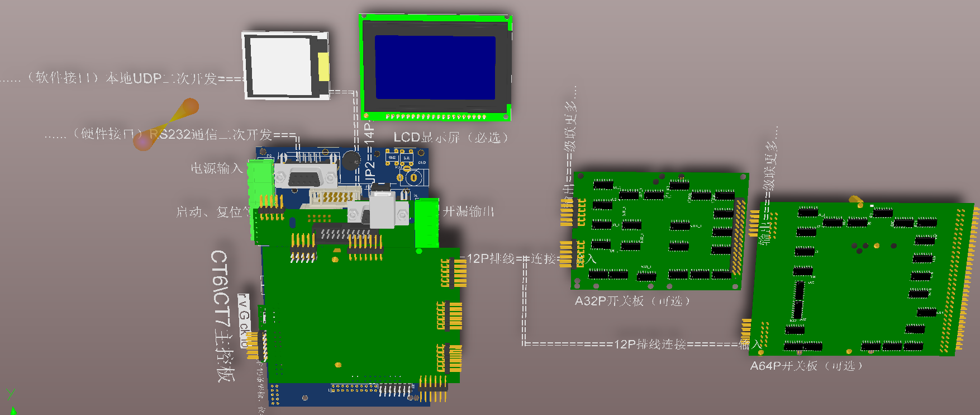Select the green open-drain output terminal block
Screen dimensions: 980x415
426,223
